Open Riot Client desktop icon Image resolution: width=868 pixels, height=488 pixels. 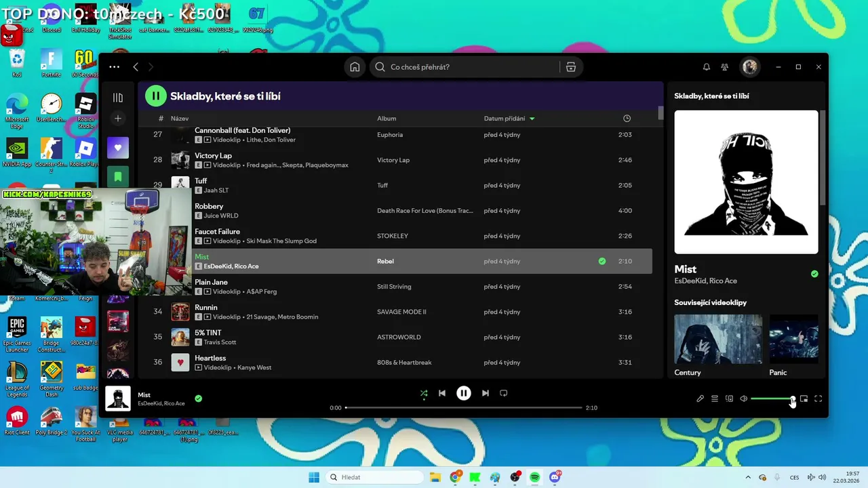click(x=17, y=421)
